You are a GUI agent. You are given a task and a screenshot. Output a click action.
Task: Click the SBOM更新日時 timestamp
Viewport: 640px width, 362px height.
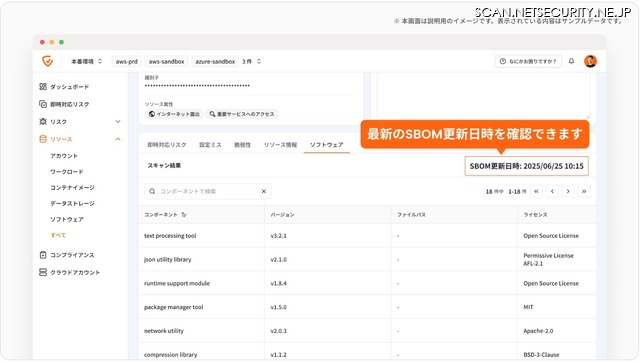527,166
